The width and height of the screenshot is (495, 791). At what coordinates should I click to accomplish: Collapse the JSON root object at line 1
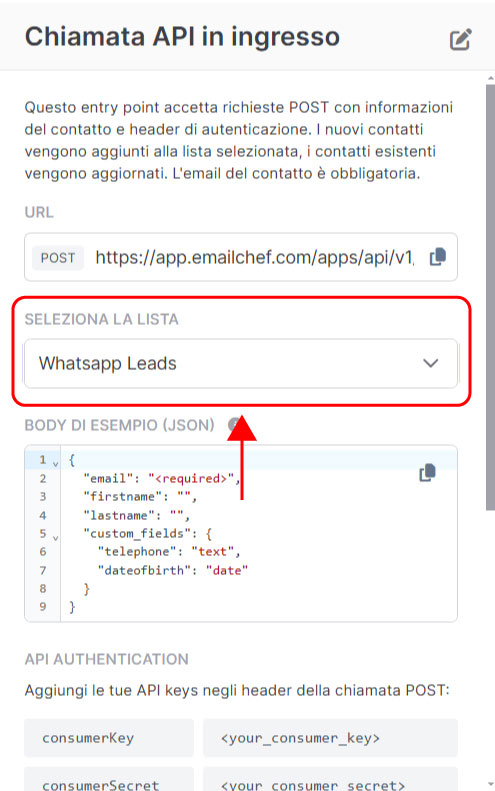[x=56, y=463]
